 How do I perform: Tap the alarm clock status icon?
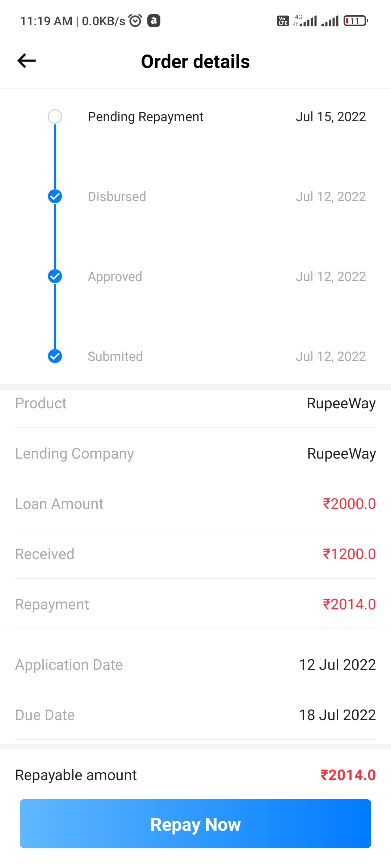(x=135, y=21)
